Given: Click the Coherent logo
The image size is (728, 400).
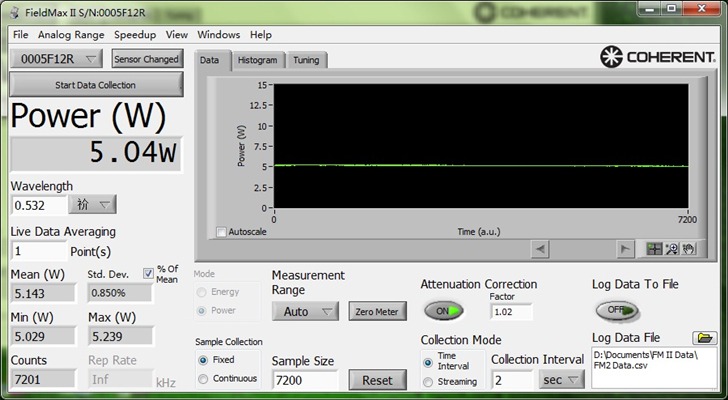Looking at the screenshot, I should coord(657,57).
